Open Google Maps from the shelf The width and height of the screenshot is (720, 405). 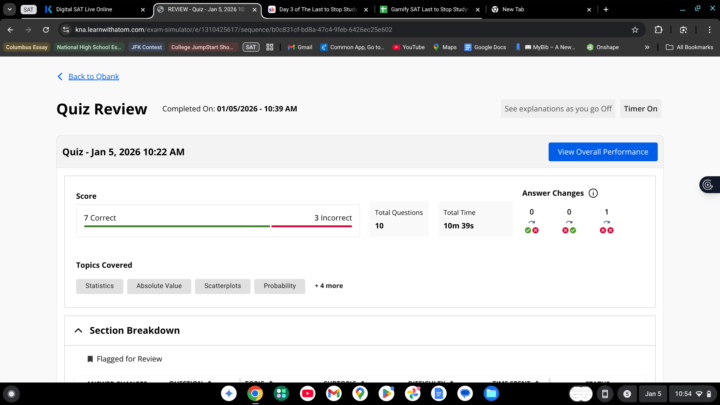pos(359,394)
